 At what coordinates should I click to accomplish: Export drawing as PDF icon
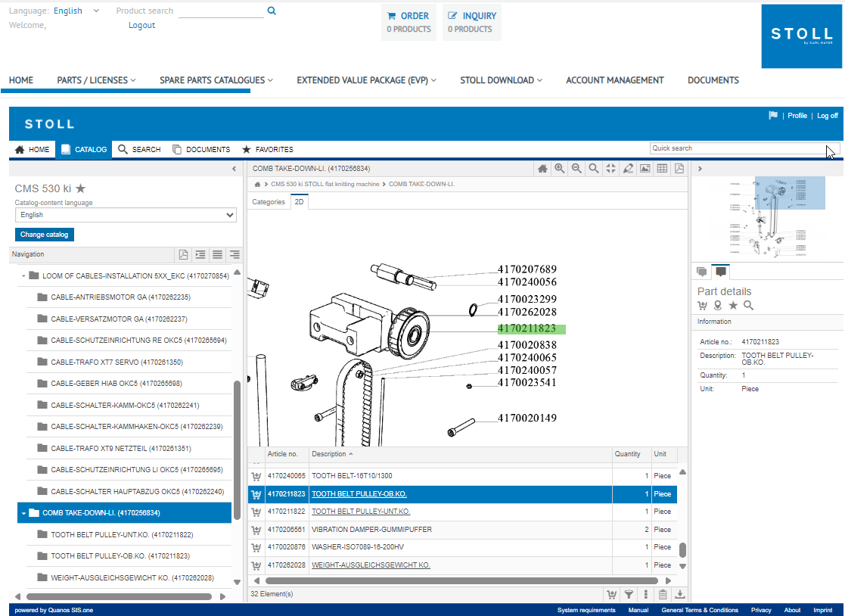click(x=679, y=169)
